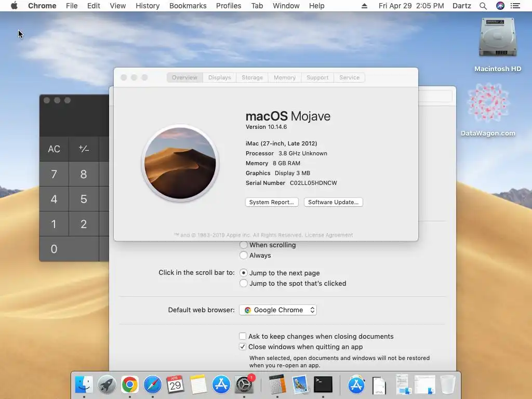Viewport: 532px width, 399px height.
Task: Launch Launchpad rocket icon in Dock
Action: point(107,385)
